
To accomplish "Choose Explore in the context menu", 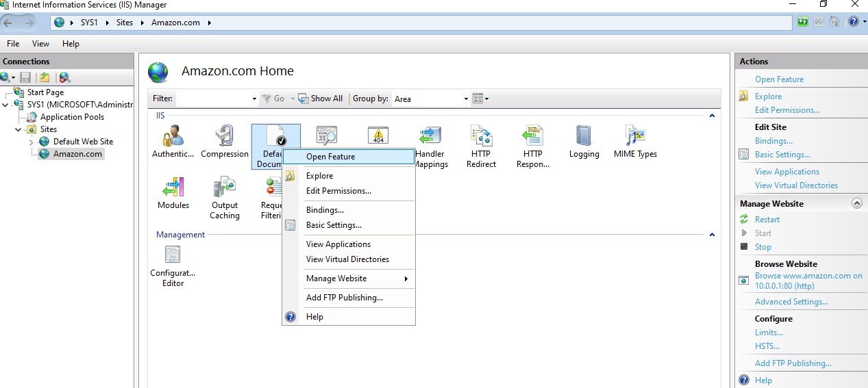I will tap(348, 176).
